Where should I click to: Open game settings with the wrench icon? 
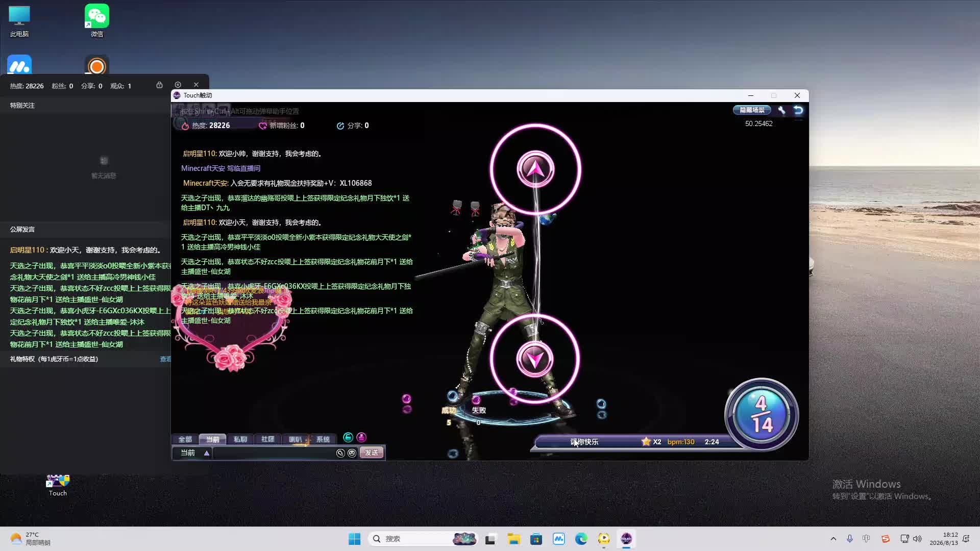click(x=781, y=110)
